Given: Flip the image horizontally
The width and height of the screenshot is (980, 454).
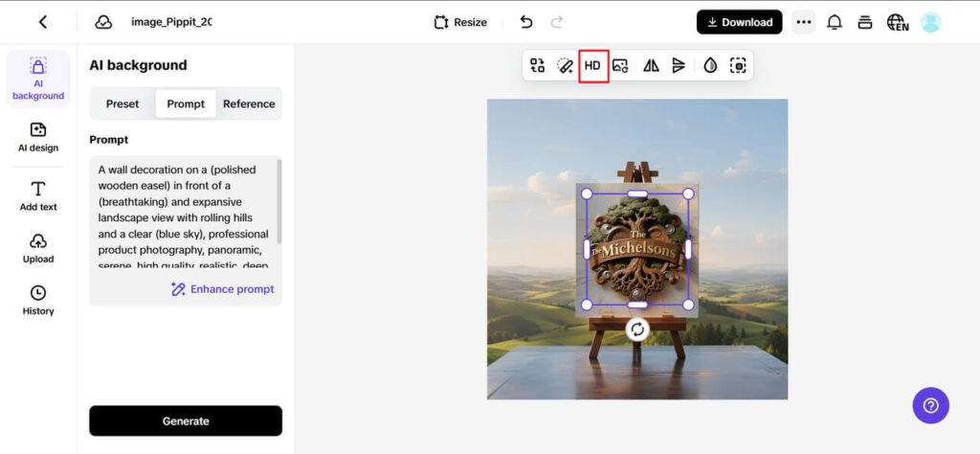Looking at the screenshot, I should pos(651,65).
